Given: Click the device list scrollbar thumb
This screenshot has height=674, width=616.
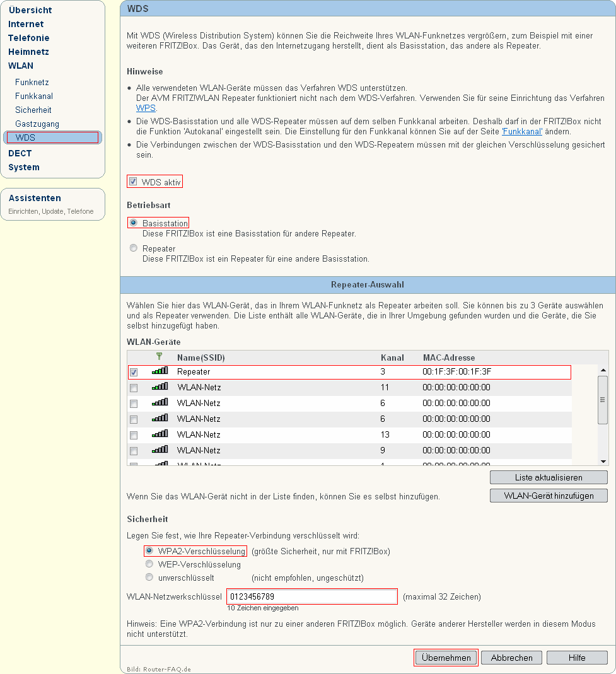Looking at the screenshot, I should pyautogui.click(x=603, y=400).
